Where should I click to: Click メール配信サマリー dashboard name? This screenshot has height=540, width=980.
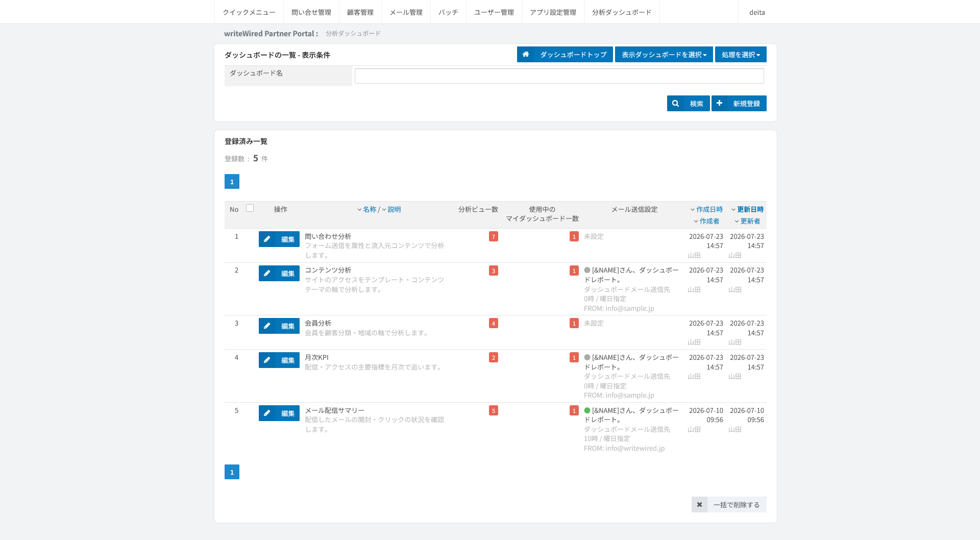tap(334, 410)
